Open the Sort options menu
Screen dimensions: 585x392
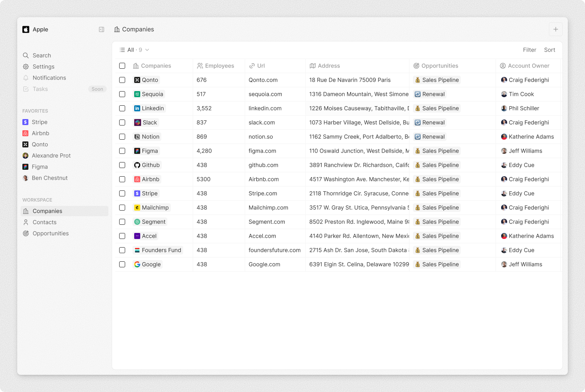[x=549, y=50]
